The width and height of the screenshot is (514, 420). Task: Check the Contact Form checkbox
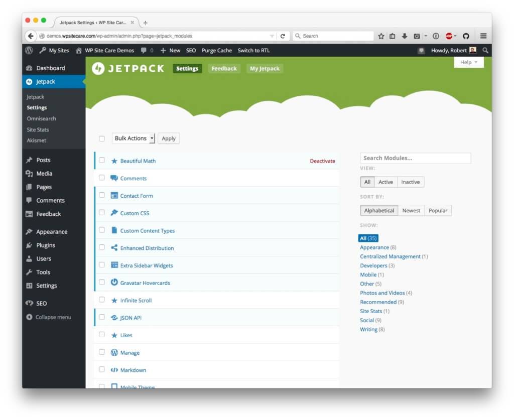coord(102,195)
